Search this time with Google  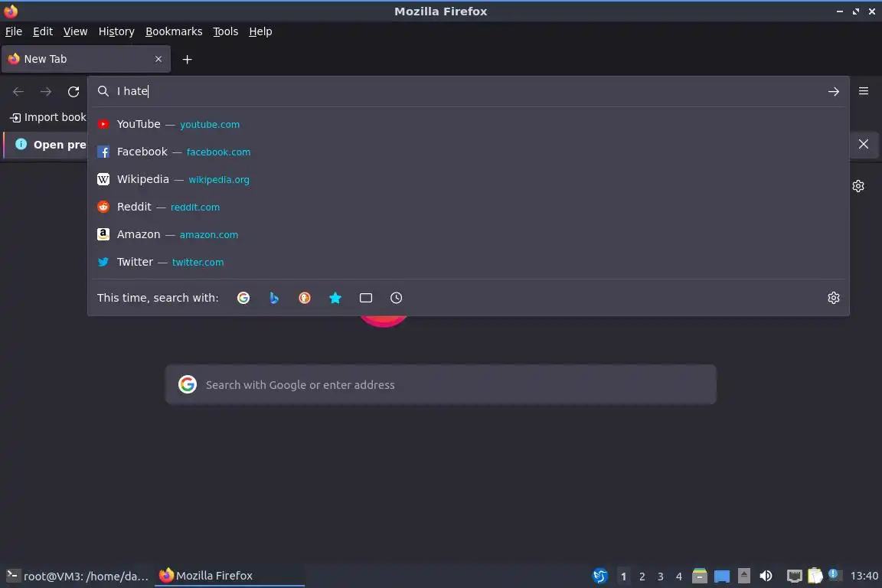point(243,298)
